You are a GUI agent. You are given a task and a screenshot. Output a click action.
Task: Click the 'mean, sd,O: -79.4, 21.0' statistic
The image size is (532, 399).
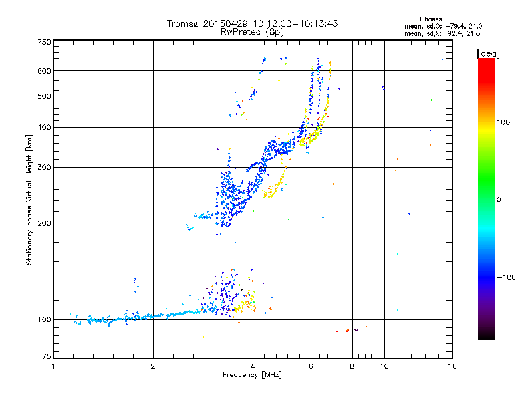coord(443,26)
